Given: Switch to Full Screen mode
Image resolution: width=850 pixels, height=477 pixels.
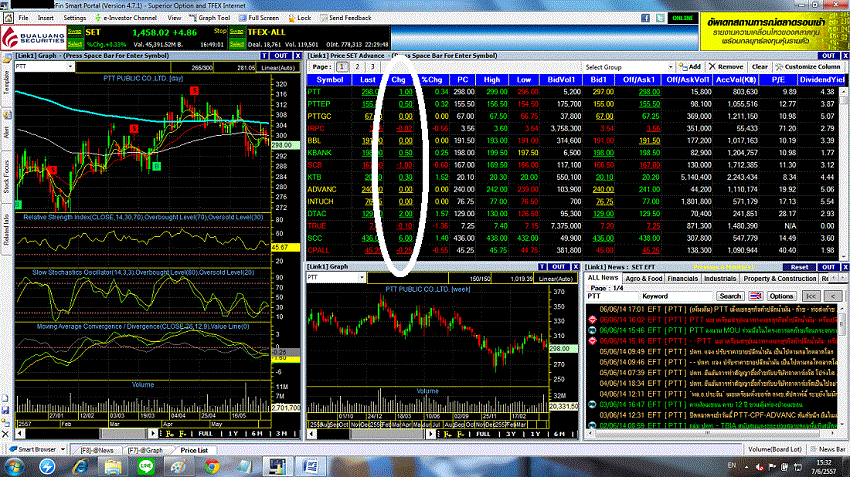Looking at the screenshot, I should tap(259, 18).
